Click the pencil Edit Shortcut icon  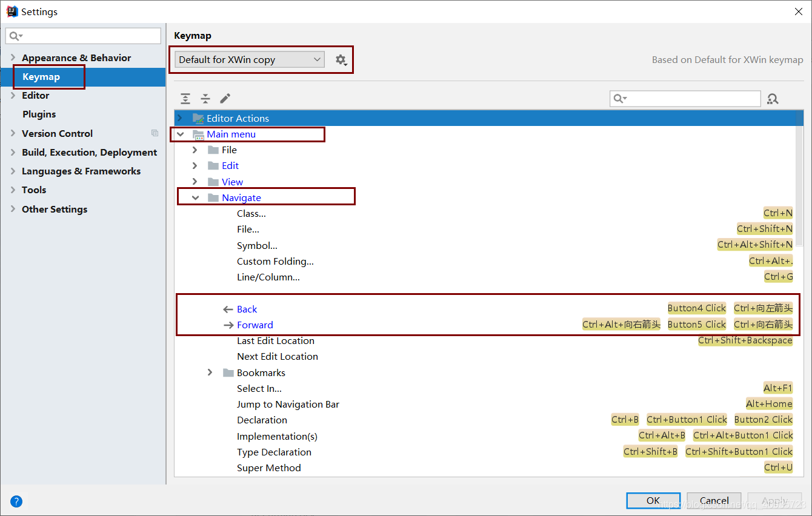pos(225,99)
